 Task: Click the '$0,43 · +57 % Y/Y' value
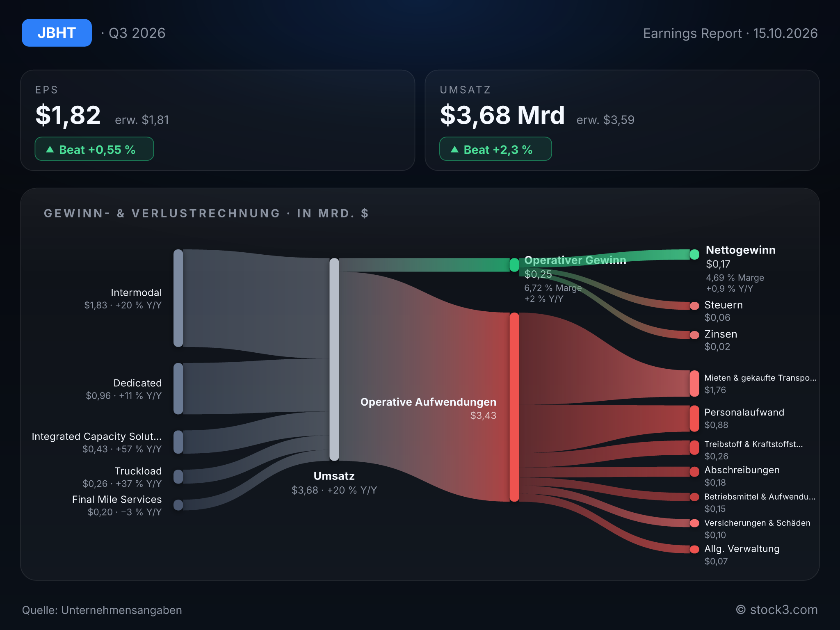point(122,449)
